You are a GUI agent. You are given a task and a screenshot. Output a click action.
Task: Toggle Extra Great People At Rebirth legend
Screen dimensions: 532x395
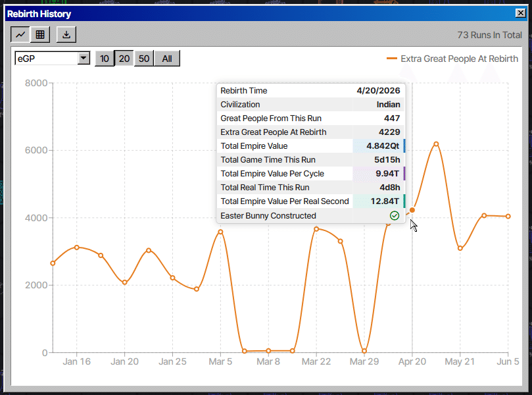452,59
